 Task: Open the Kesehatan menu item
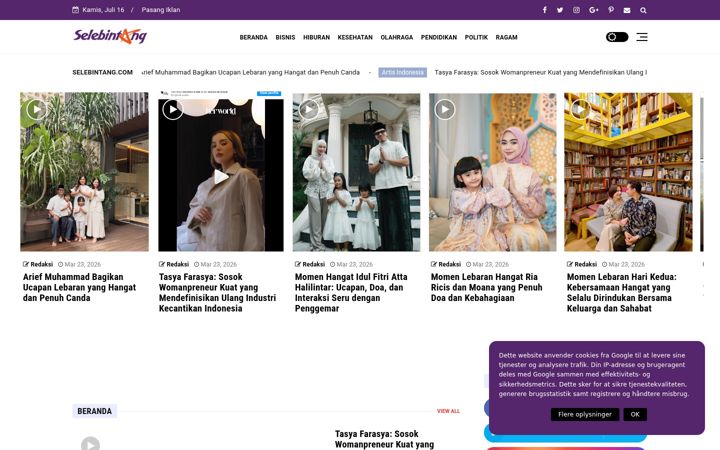[355, 37]
